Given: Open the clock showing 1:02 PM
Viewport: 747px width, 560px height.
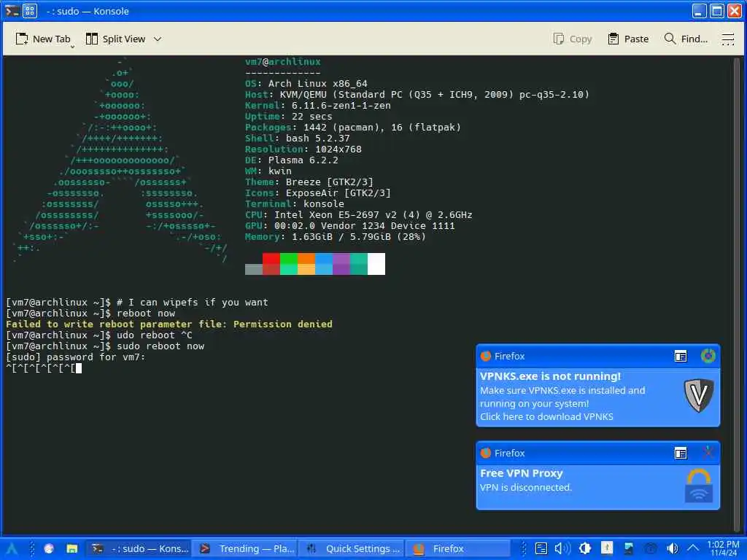Looking at the screenshot, I should pos(723,548).
